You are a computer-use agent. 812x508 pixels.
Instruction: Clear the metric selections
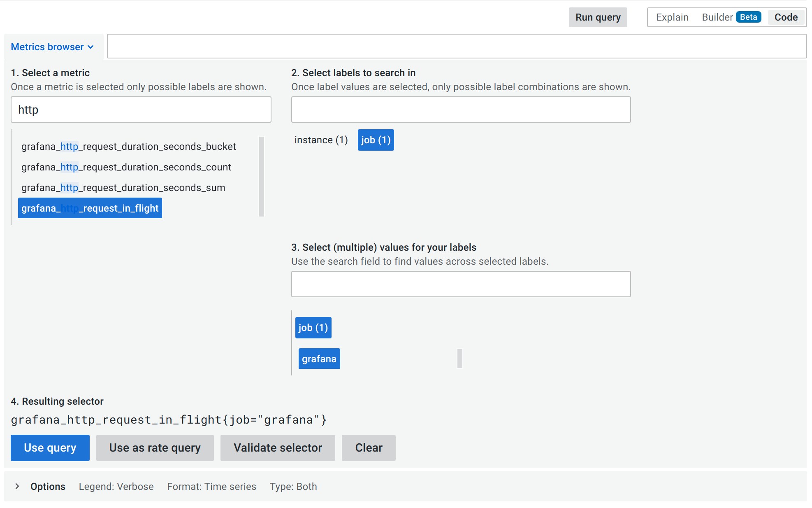pyautogui.click(x=368, y=447)
